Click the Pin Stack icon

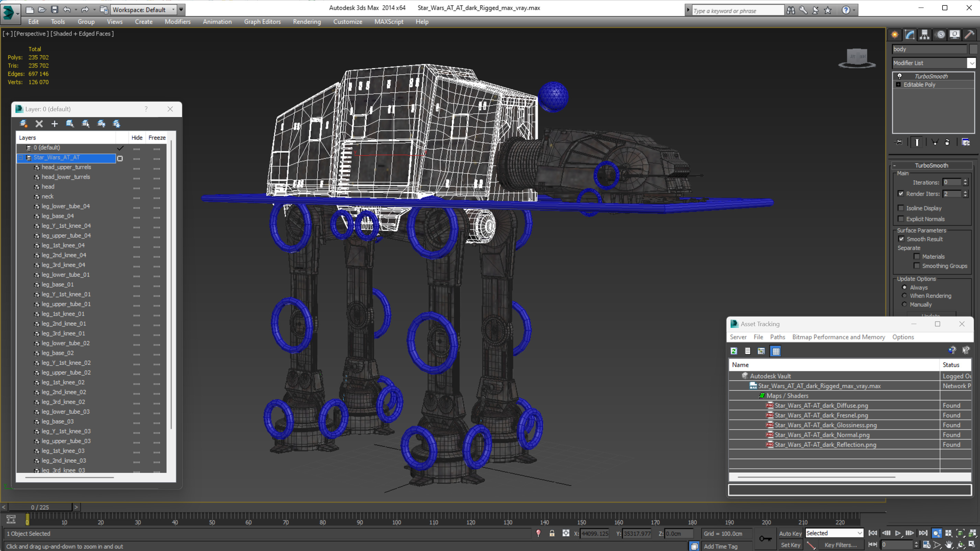tap(899, 142)
